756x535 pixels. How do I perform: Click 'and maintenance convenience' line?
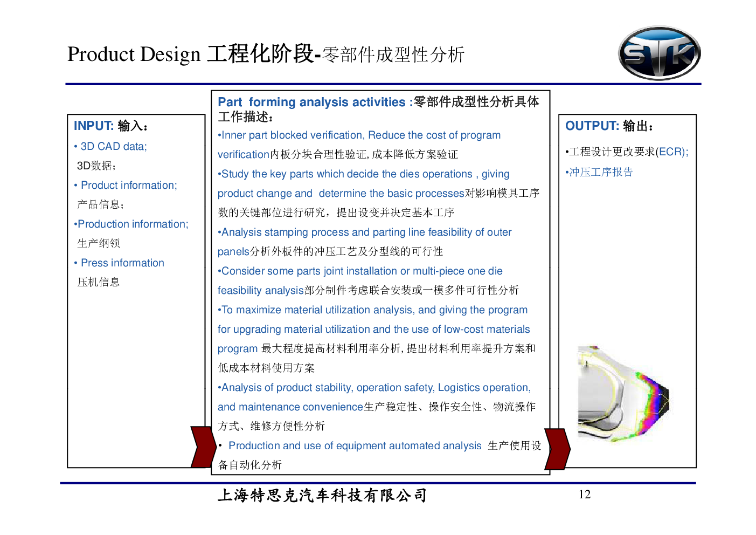point(377,407)
